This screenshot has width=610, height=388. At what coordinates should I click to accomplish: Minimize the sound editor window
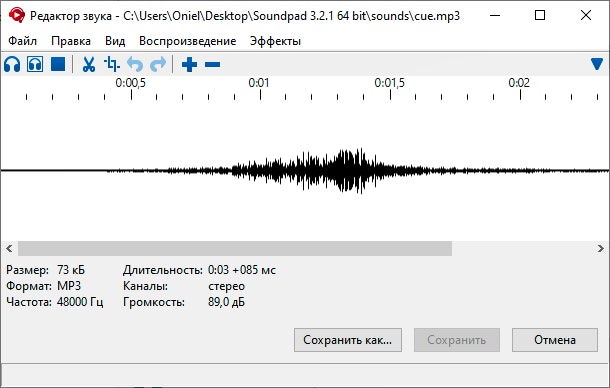click(x=495, y=16)
